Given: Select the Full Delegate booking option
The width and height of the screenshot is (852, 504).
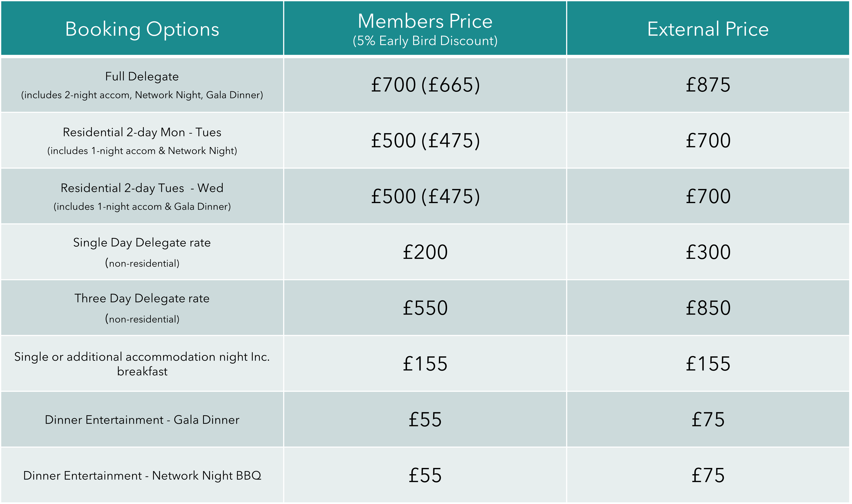Looking at the screenshot, I should pyautogui.click(x=142, y=85).
